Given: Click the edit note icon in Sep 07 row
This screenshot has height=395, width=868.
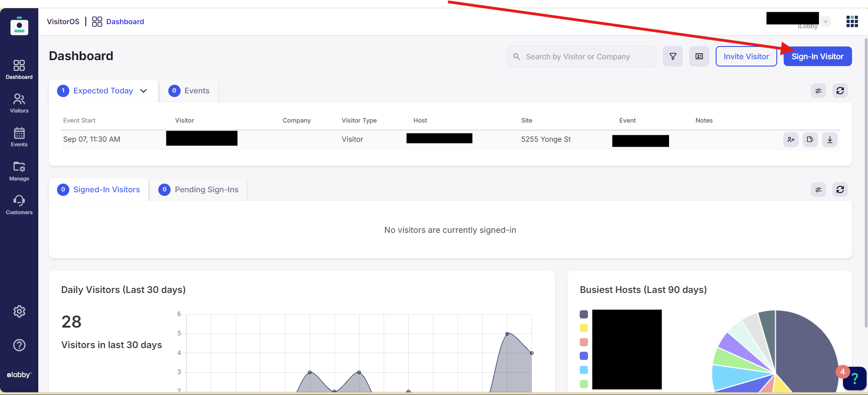Looking at the screenshot, I should pos(810,139).
